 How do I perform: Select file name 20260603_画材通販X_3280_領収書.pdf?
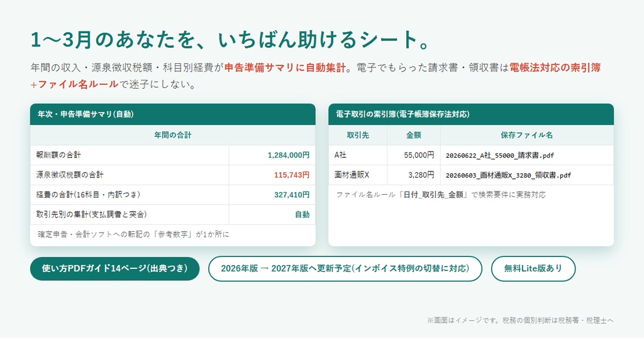point(508,175)
